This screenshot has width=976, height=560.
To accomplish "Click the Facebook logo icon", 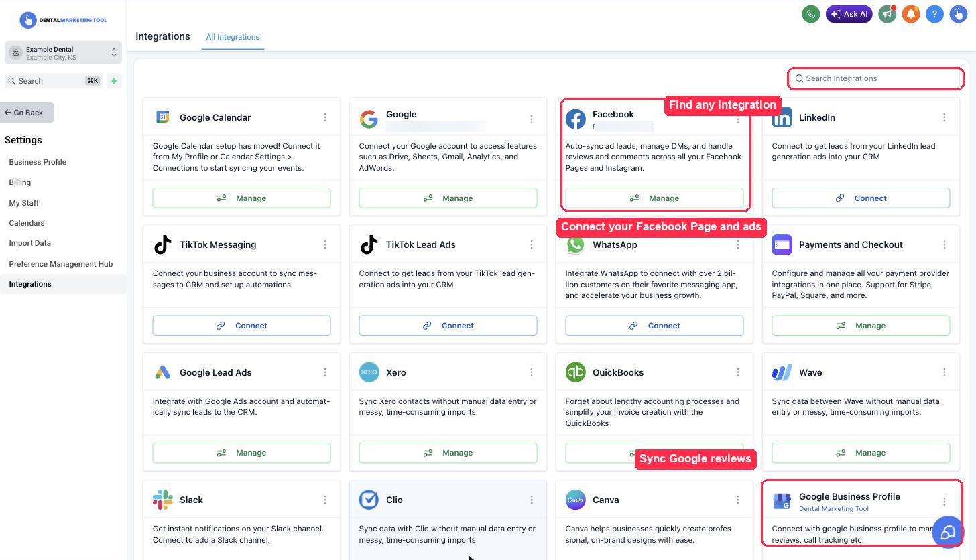I will tap(575, 119).
